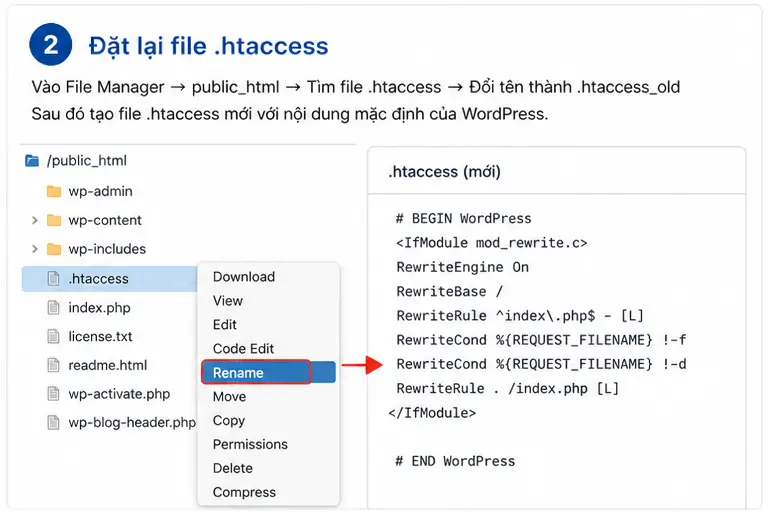
Task: Select the wp-includes folder name
Action: [x=107, y=249]
